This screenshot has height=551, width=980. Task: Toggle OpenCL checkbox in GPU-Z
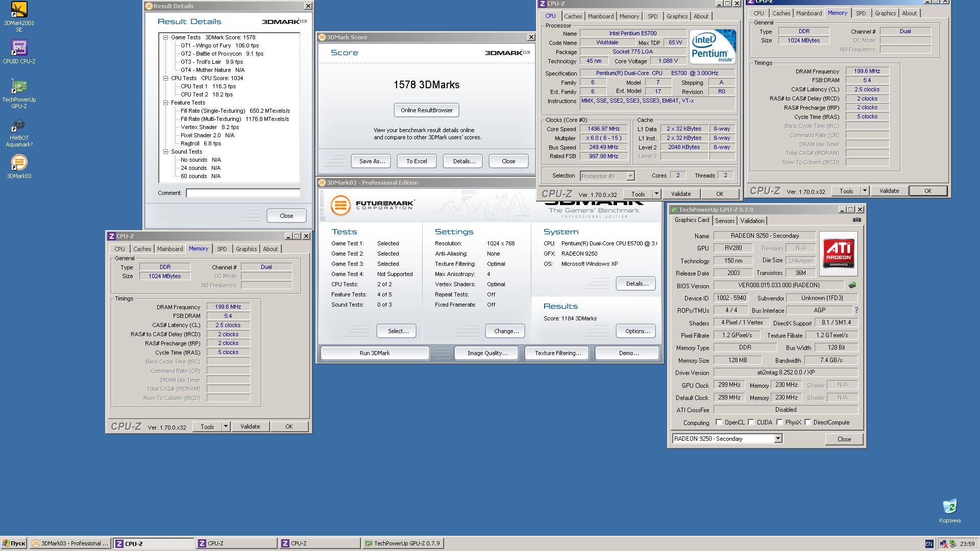[x=719, y=422]
